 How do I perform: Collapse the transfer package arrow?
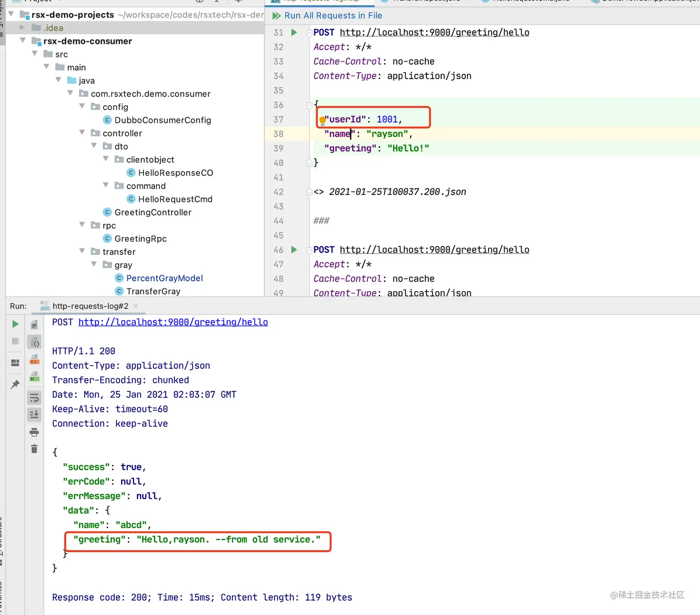coord(82,251)
